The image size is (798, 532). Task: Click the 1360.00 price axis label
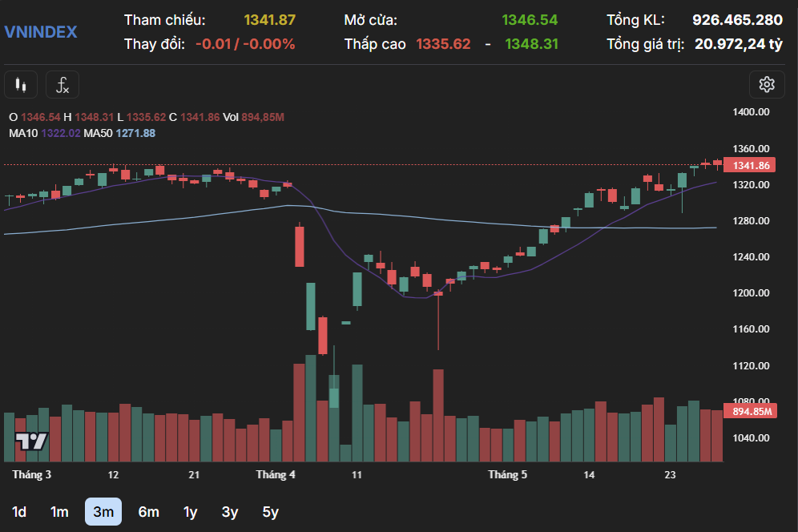click(752, 149)
